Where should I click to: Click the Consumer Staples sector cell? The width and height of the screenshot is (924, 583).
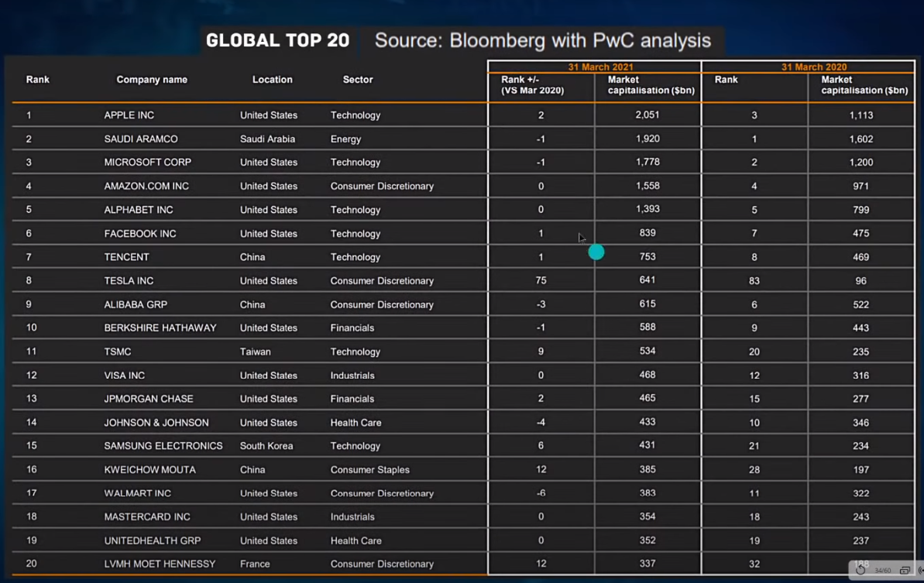(370, 470)
